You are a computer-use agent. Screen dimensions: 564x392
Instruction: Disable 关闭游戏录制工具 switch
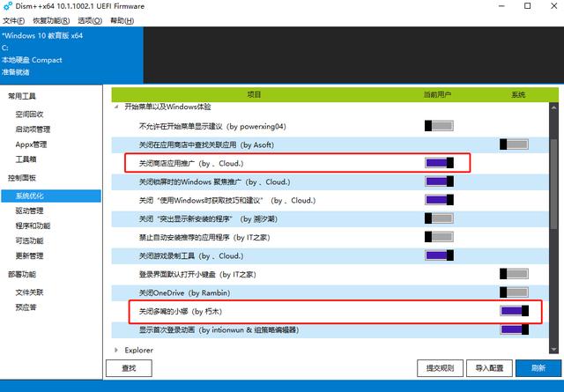pyautogui.click(x=439, y=255)
